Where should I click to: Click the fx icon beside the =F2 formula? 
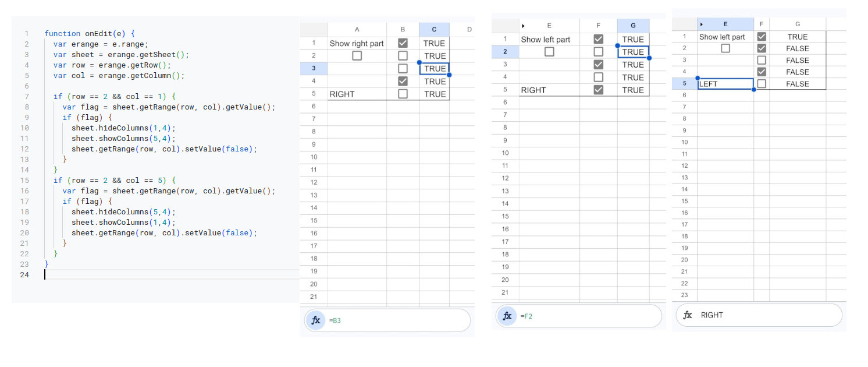coord(507,316)
